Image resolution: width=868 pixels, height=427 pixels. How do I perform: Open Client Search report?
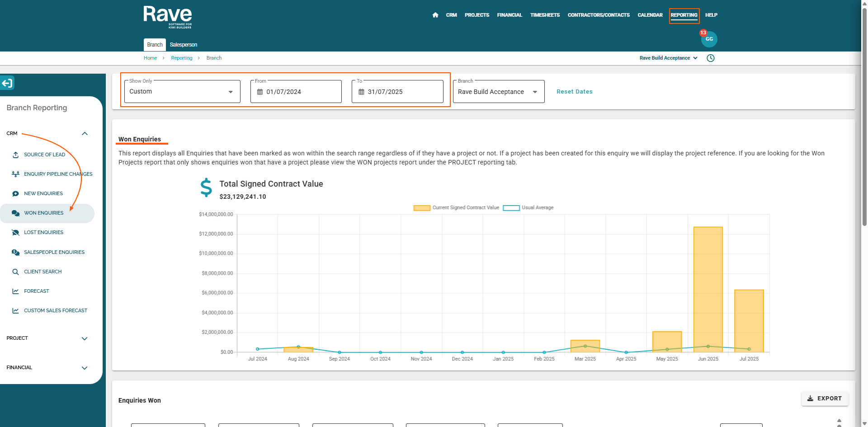coord(42,272)
